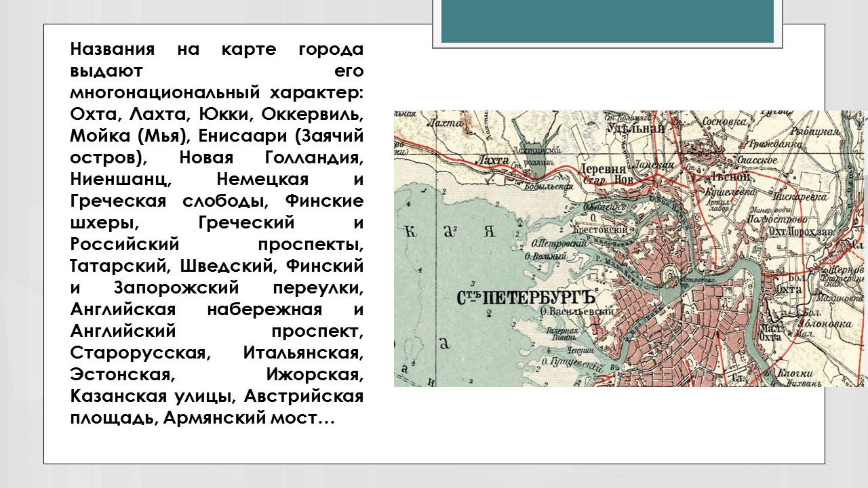Click the word "Названия" in the text
This screenshot has height=488, width=868.
(113, 49)
